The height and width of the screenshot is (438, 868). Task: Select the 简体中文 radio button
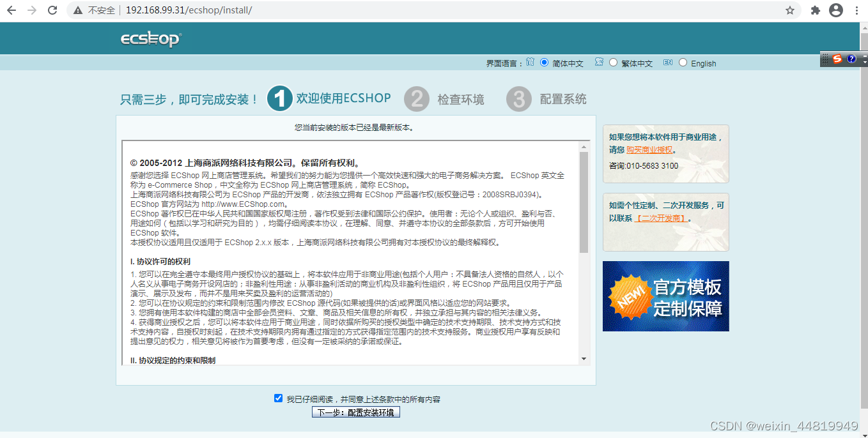545,63
